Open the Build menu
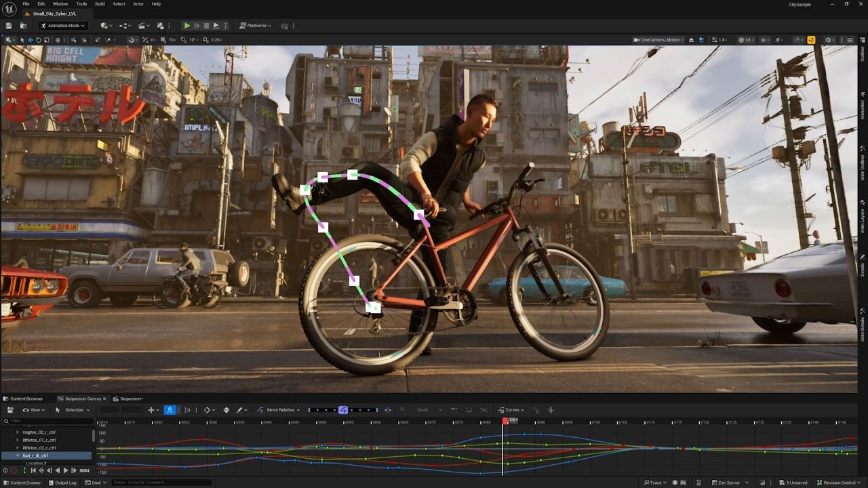 click(100, 4)
